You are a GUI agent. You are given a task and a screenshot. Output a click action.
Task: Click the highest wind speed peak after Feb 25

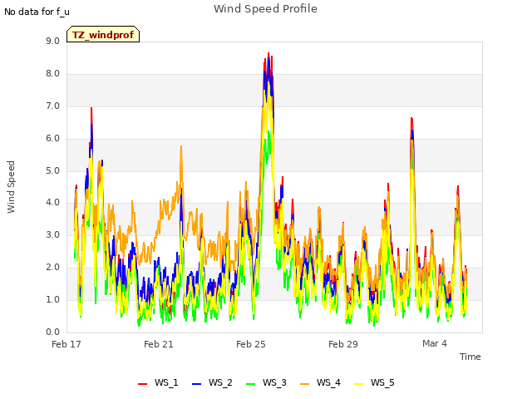click(x=268, y=53)
